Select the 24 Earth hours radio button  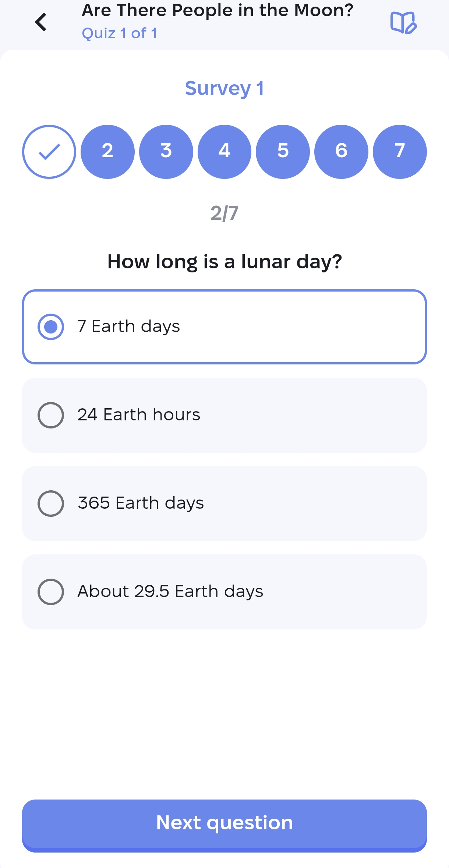click(51, 414)
